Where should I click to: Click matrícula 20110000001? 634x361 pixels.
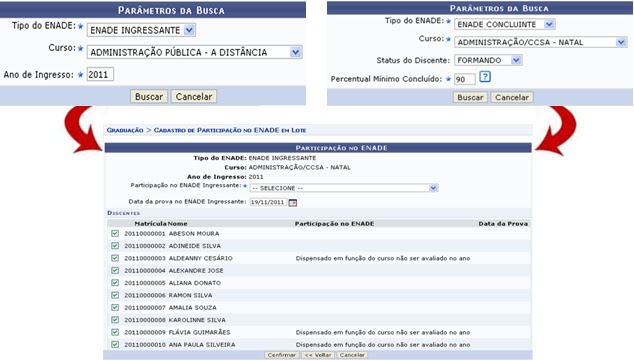click(145, 234)
